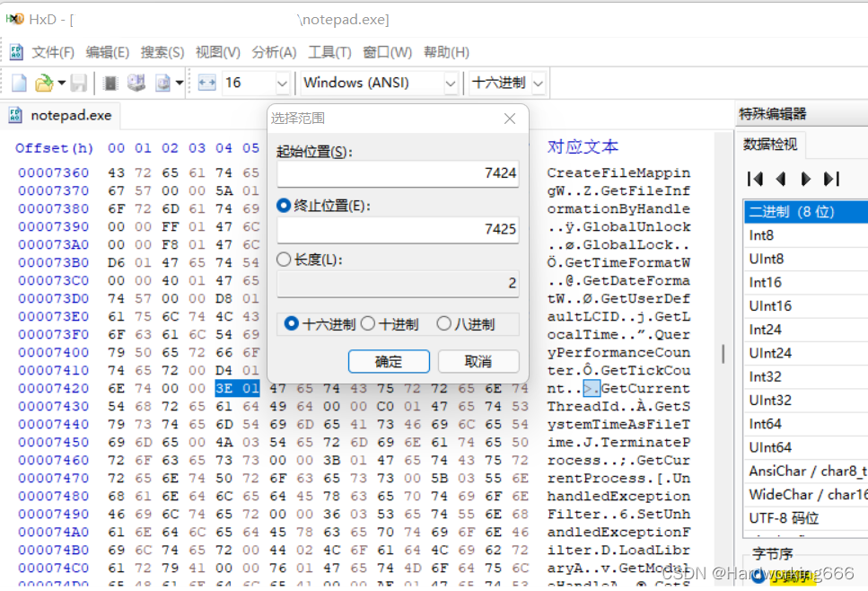Switch to the notepad.exe file tab

60,115
